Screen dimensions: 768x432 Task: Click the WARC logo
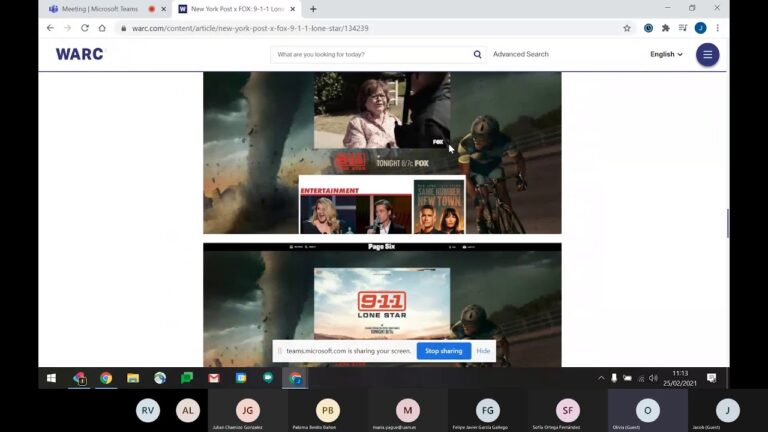click(79, 54)
